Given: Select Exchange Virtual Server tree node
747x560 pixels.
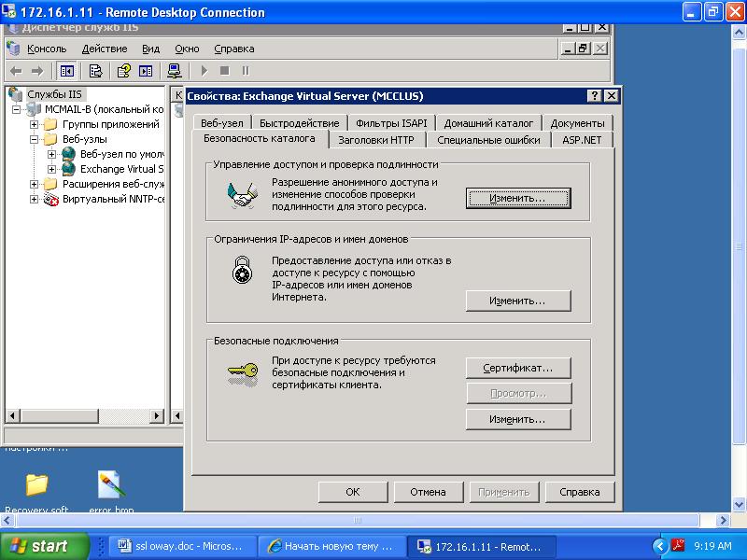Looking at the screenshot, I should [x=122, y=169].
